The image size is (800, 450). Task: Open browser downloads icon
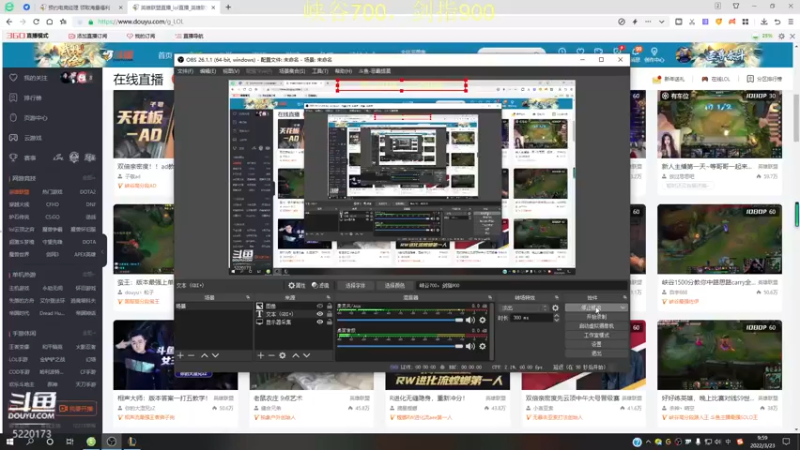(x=764, y=21)
